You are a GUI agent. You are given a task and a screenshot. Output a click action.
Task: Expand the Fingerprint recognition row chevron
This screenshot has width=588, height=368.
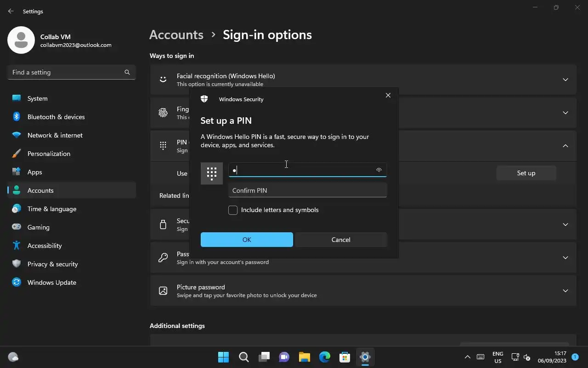(x=565, y=113)
